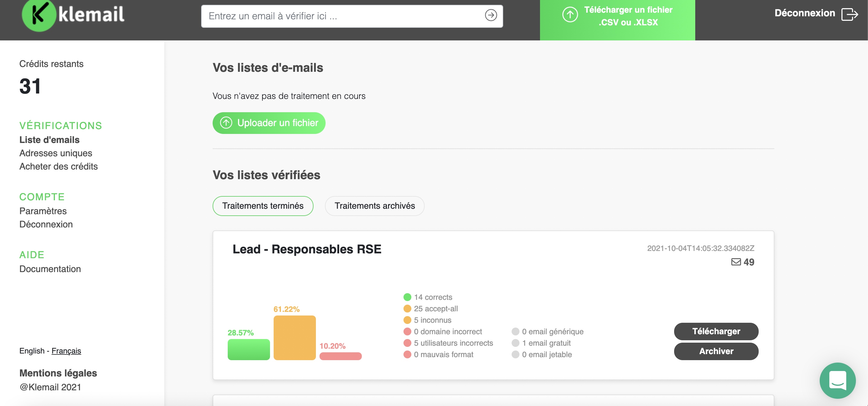This screenshot has height=406, width=868.
Task: Open 'Liste d'emails' in Vérifications menu
Action: [49, 140]
